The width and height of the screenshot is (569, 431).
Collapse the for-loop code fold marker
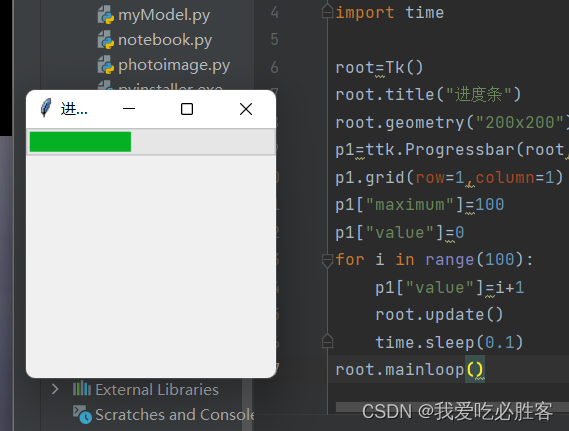pos(327,260)
